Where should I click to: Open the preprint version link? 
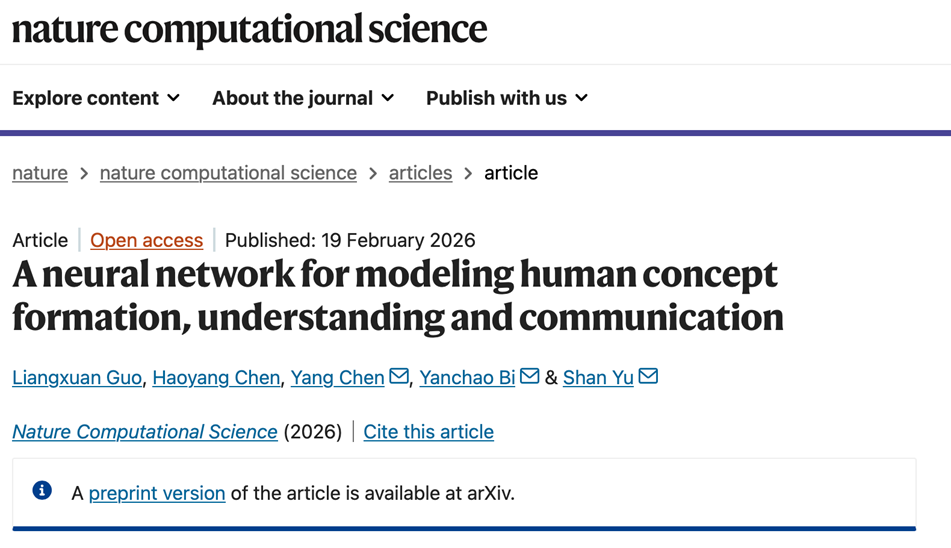point(157,493)
